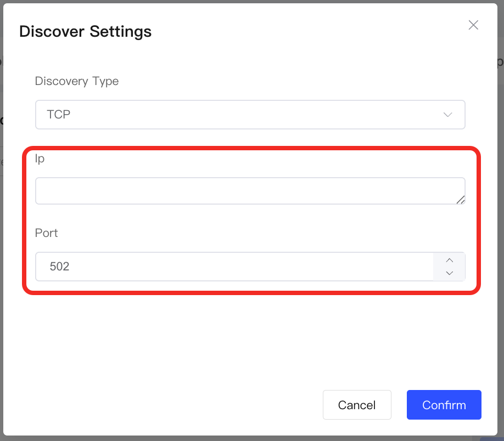Viewport: 504px width, 441px height.
Task: Select the Ip label text
Action: 40,159
